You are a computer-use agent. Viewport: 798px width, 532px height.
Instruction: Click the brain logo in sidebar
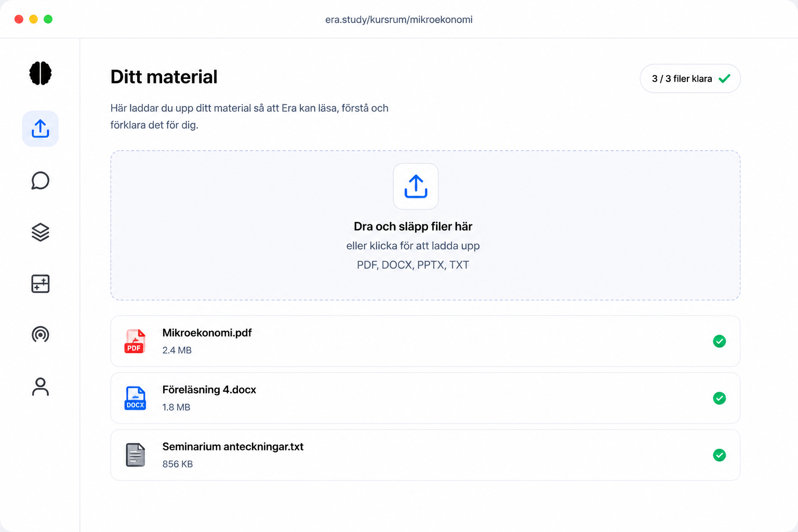[x=41, y=73]
